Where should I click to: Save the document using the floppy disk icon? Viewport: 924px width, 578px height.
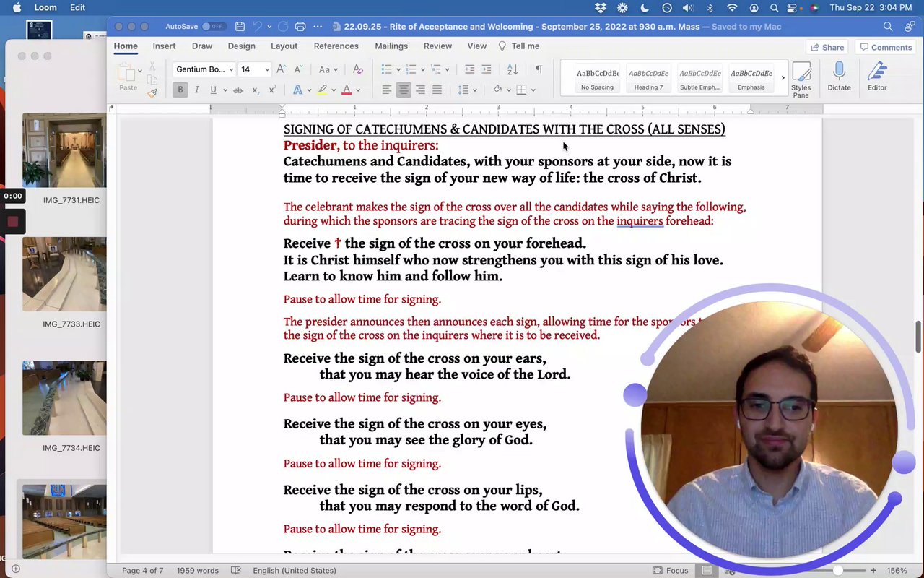[x=240, y=27]
